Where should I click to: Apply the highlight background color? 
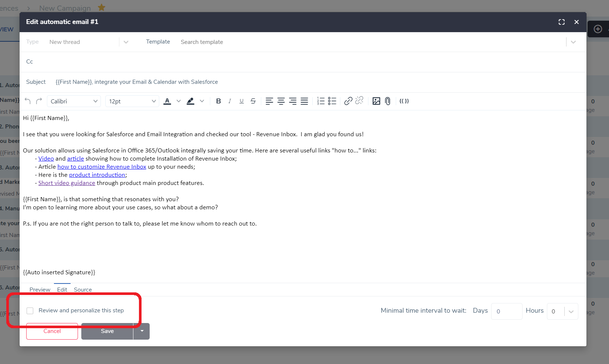[190, 101]
